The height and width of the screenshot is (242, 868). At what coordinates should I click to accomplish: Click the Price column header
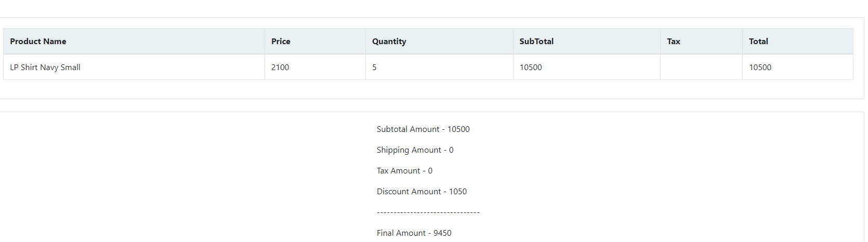315,42
